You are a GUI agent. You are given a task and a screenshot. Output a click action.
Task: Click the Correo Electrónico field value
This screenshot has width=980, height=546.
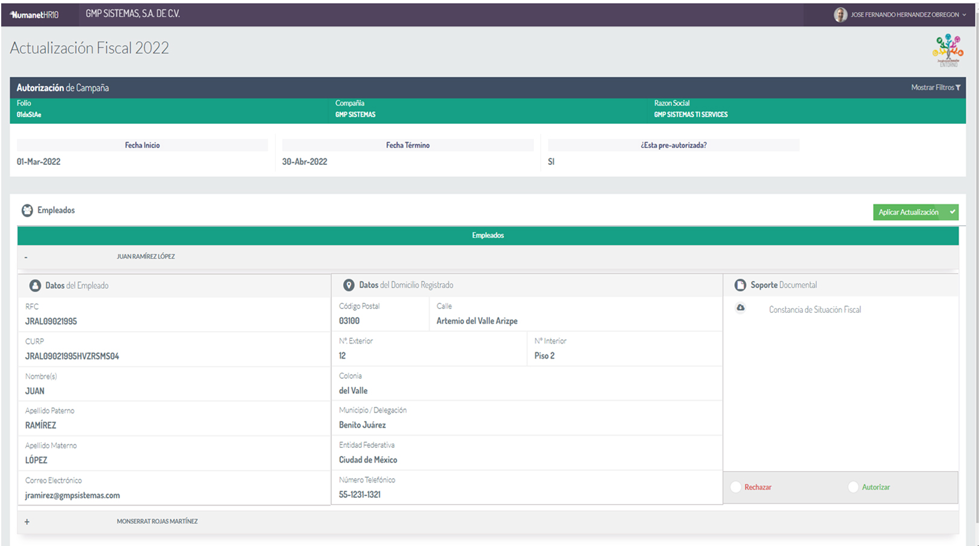pyautogui.click(x=73, y=495)
